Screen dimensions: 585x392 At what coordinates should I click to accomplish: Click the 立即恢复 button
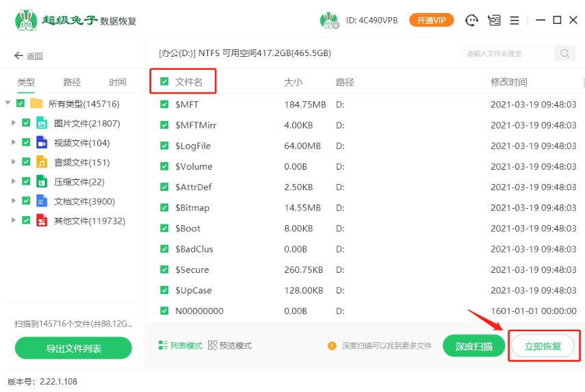tap(543, 346)
